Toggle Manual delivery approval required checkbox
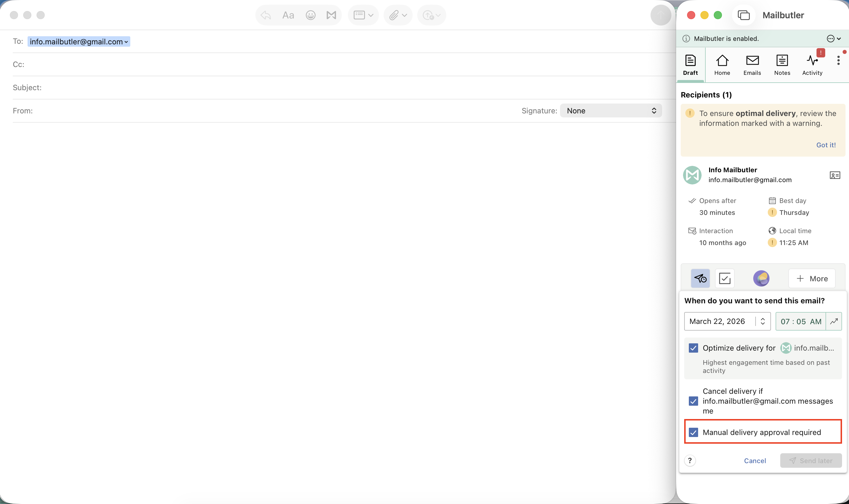The height and width of the screenshot is (504, 849). (x=693, y=432)
